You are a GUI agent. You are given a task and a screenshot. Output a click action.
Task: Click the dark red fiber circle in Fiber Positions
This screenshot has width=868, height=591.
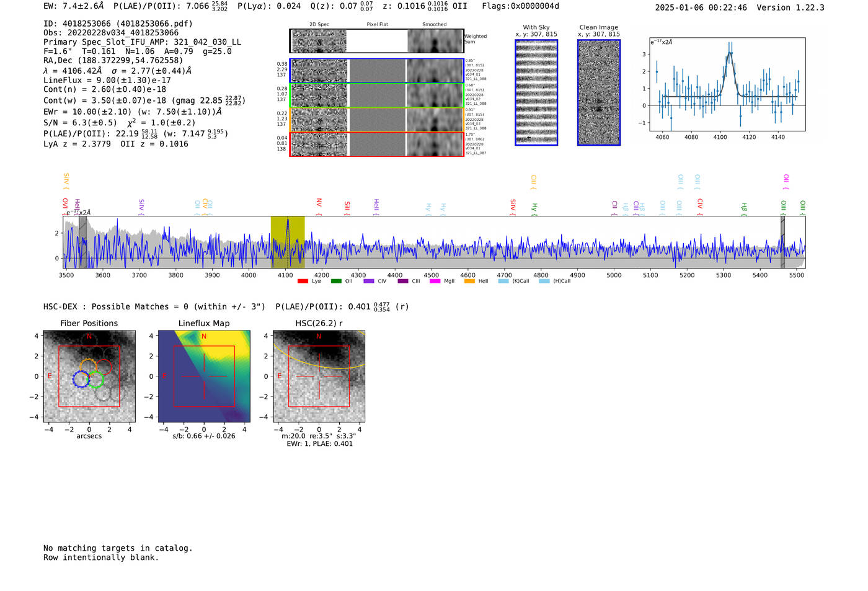coord(103,367)
